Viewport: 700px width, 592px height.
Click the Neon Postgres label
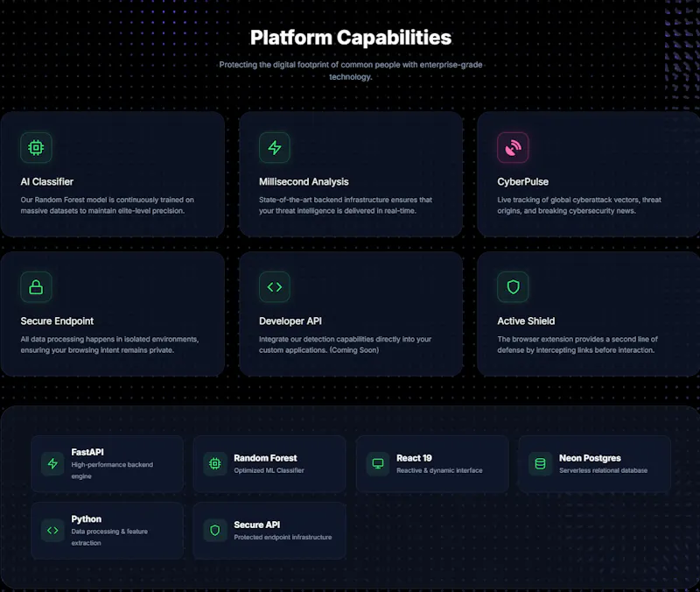click(x=590, y=458)
